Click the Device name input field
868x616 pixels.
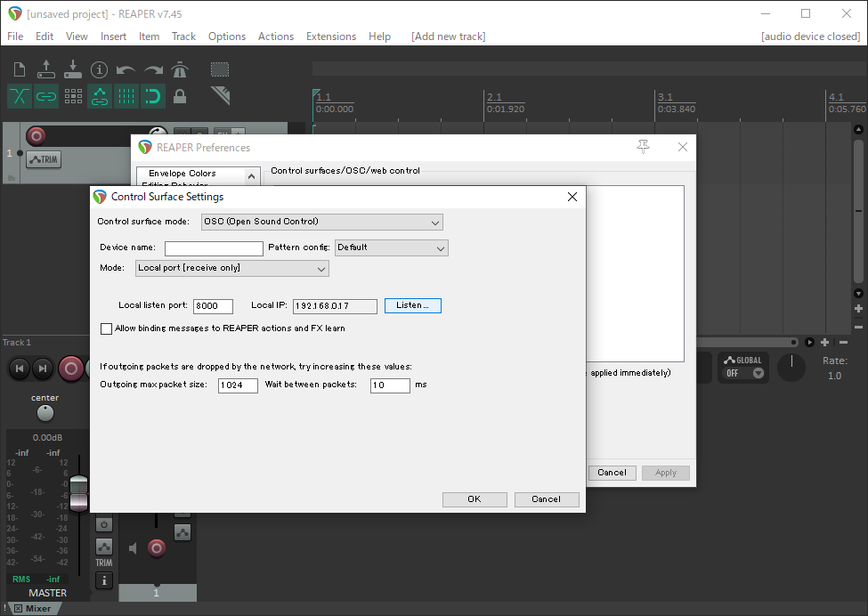click(214, 248)
